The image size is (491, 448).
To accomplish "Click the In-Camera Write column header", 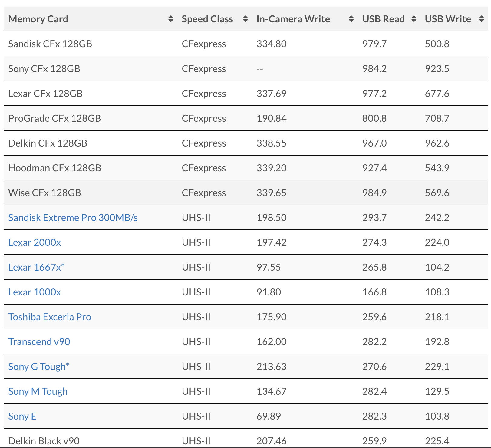I will [305, 19].
